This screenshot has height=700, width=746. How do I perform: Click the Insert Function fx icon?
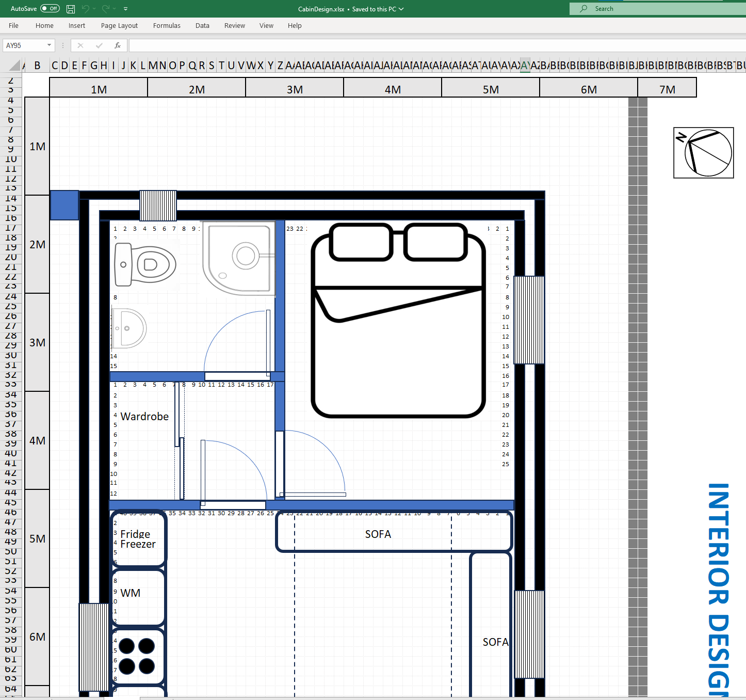tap(118, 45)
